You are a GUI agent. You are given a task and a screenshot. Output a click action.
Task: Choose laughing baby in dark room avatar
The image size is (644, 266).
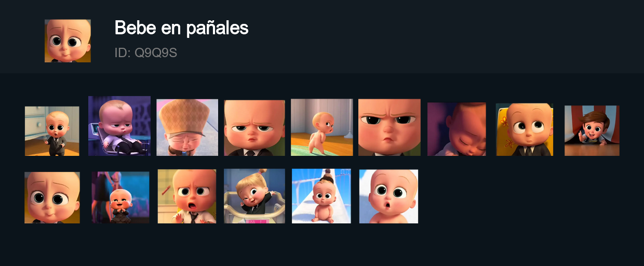tap(120, 197)
